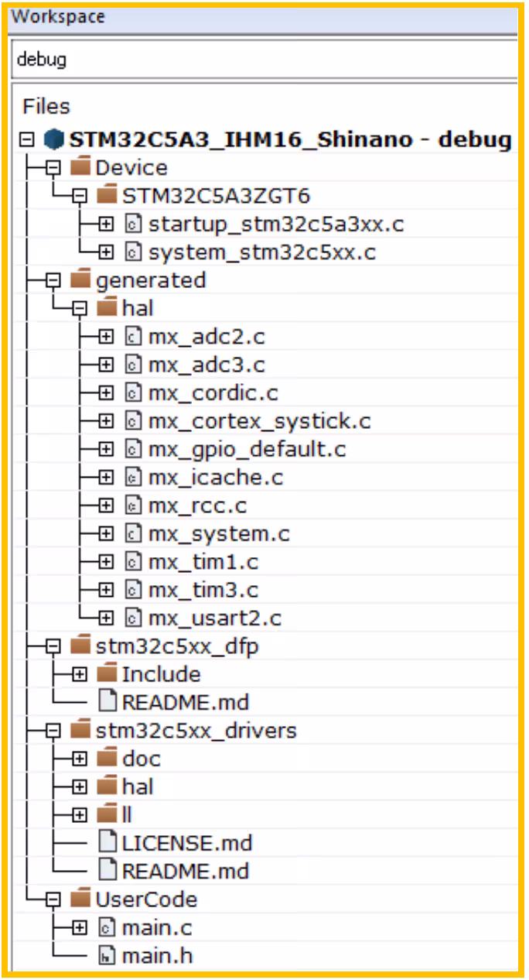Viewport: 529px width, 980px height.
Task: Select the main.h file name
Action: pos(157,956)
